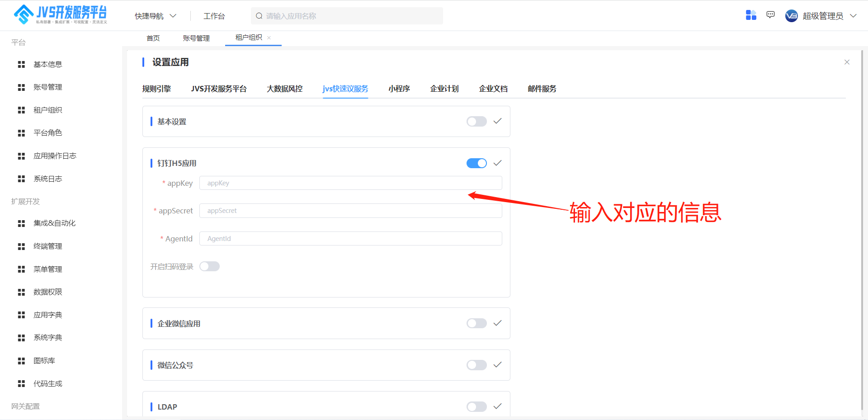Click the grid icon beside 系统字典
868x420 pixels.
21,338
